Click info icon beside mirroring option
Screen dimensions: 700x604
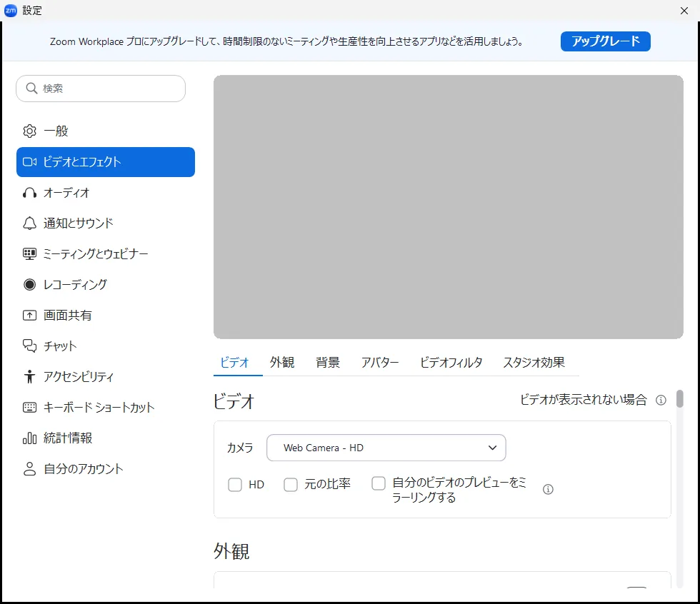pyautogui.click(x=548, y=489)
